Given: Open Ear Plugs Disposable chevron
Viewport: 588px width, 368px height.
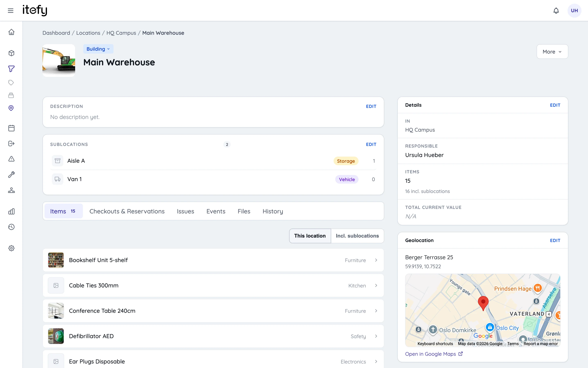Looking at the screenshot, I should pos(376,361).
